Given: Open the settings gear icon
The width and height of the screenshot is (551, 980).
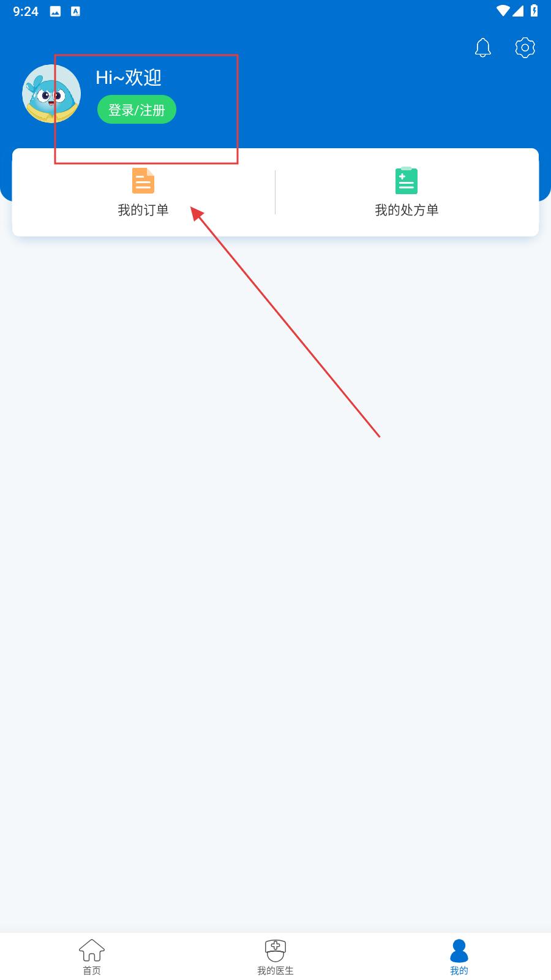Looking at the screenshot, I should (525, 47).
